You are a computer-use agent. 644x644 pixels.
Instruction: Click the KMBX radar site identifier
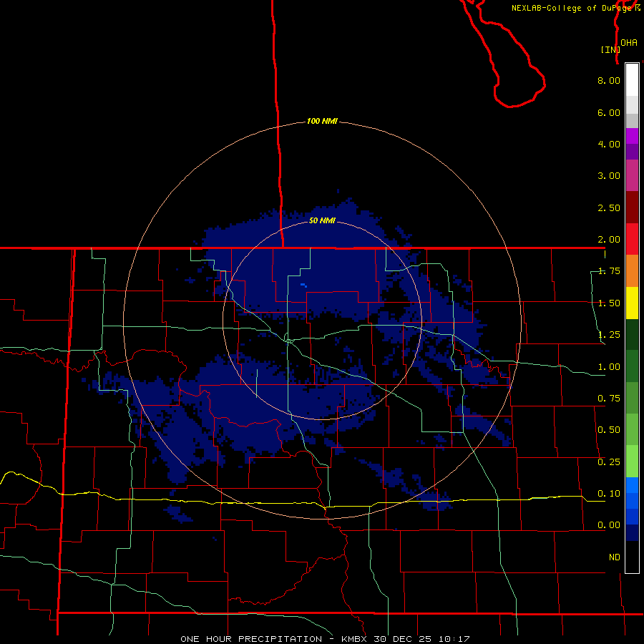point(354,639)
